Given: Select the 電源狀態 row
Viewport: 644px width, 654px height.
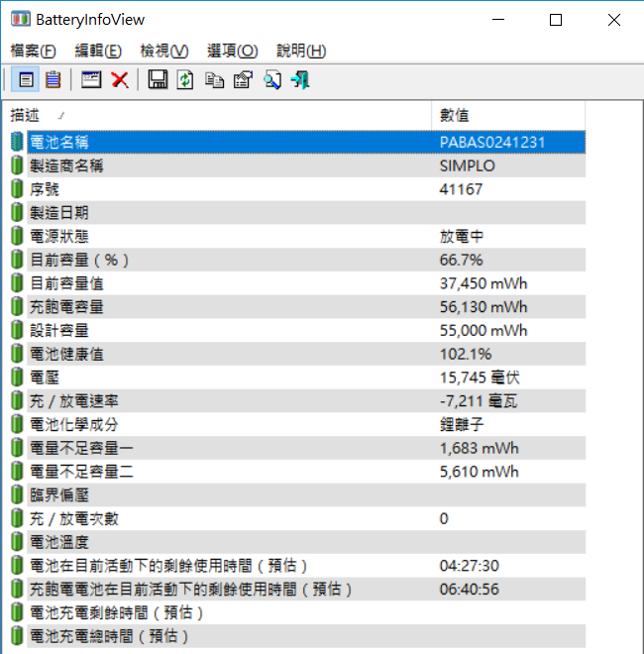Looking at the screenshot, I should [298, 237].
